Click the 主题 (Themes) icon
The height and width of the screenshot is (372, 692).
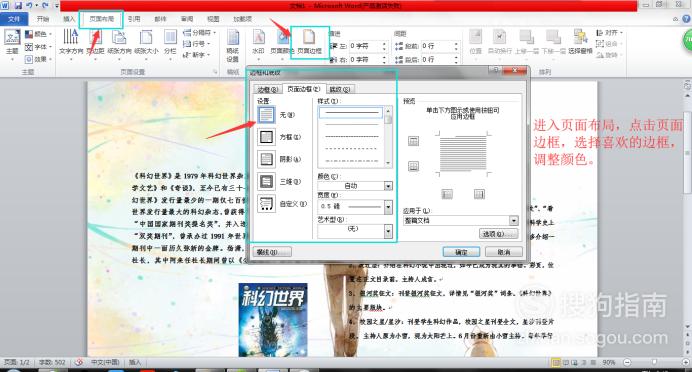coord(12,42)
